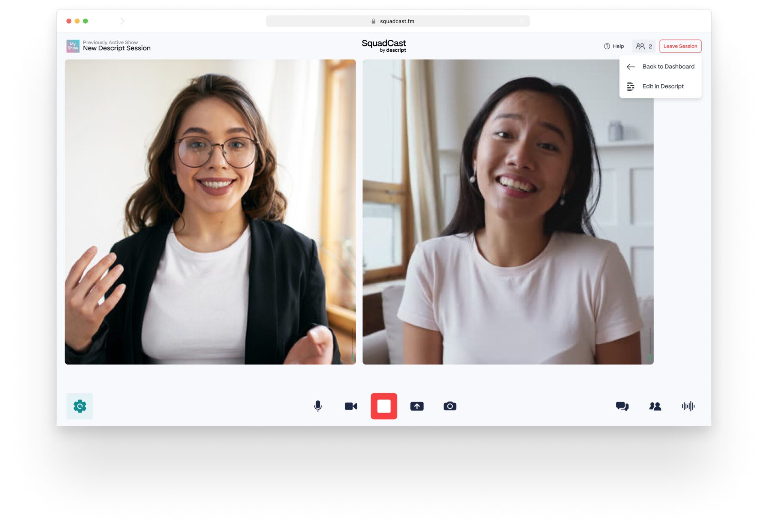Click the page reload icon

[x=522, y=21]
